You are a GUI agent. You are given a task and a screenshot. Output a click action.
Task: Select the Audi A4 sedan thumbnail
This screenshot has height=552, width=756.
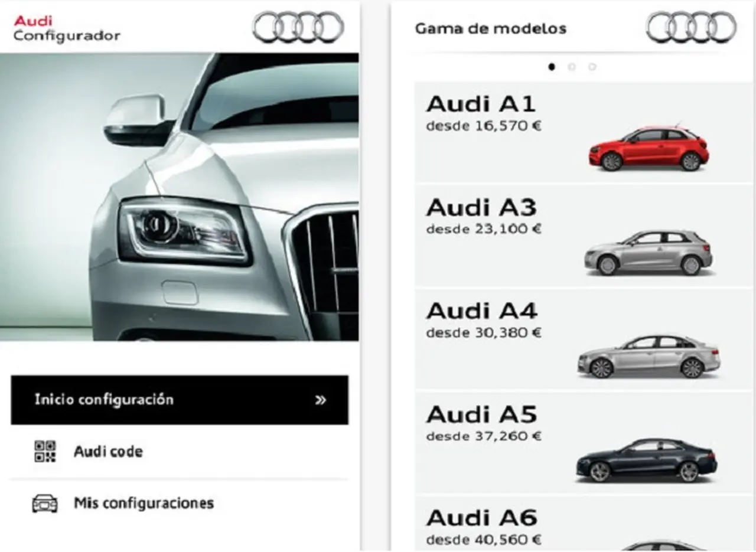649,357
